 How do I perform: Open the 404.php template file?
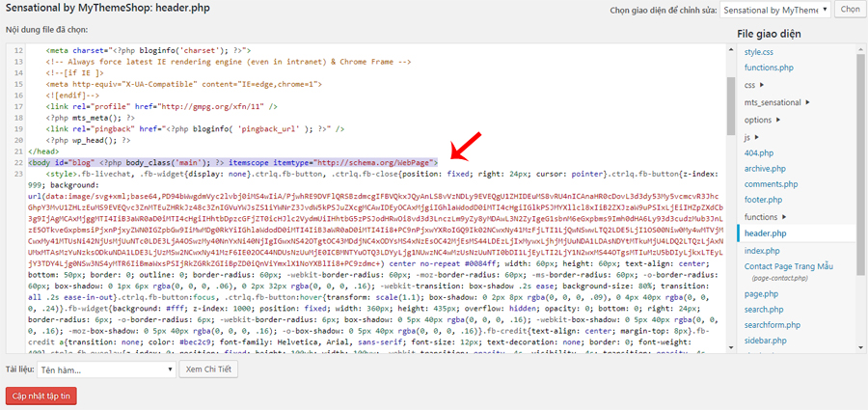coord(759,152)
